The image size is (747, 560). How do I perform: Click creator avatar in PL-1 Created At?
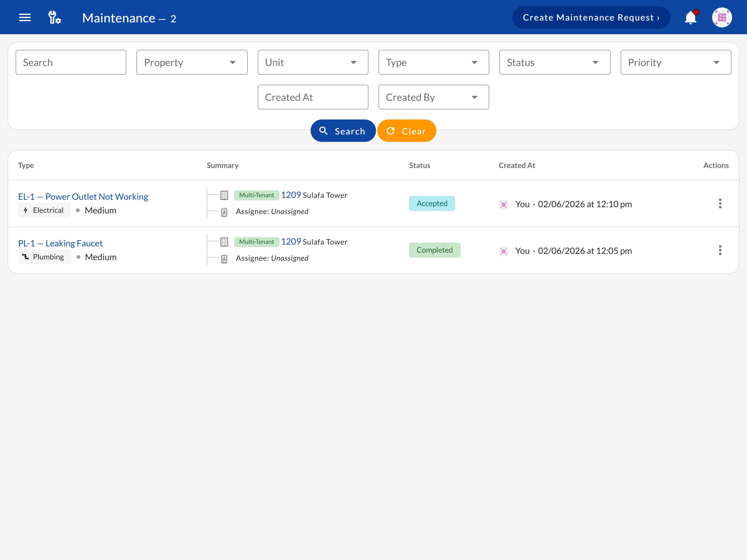(x=504, y=251)
